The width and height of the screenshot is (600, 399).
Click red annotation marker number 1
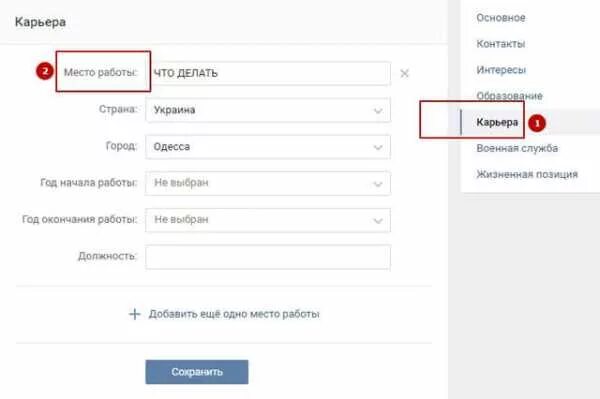point(536,123)
